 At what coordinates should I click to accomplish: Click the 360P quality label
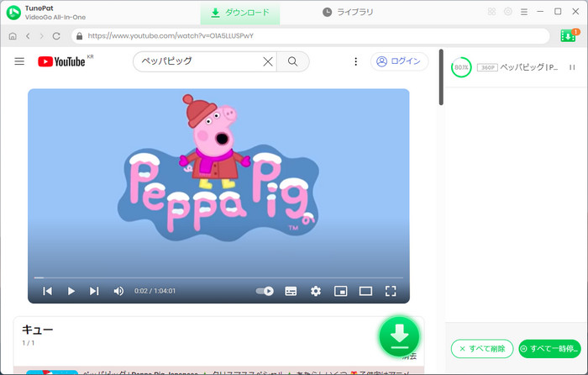coord(487,67)
